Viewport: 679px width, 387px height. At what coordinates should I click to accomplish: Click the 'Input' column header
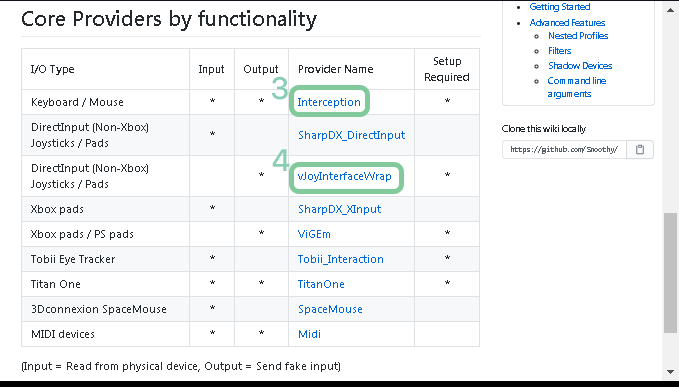[x=212, y=69]
